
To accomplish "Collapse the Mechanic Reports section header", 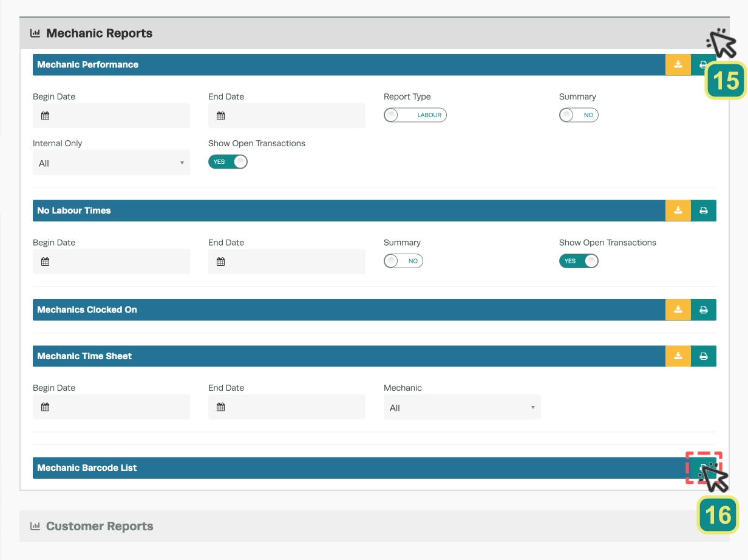I will [375, 33].
